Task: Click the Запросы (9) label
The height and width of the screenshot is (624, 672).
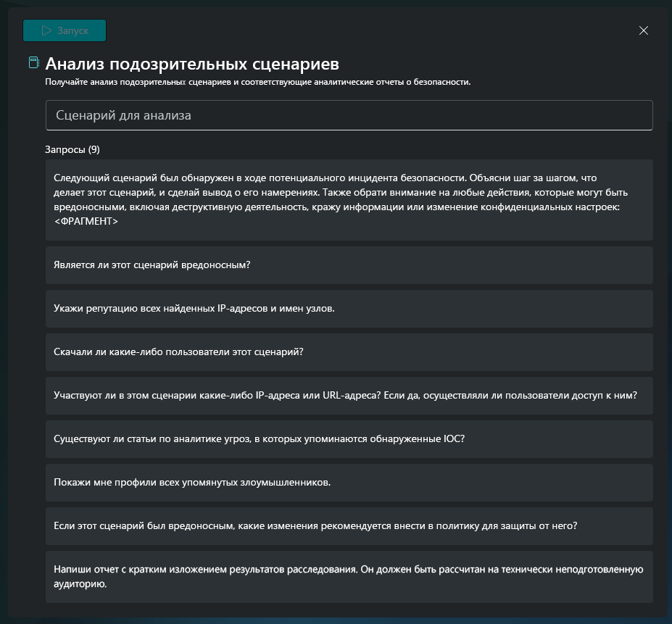Action: pyautogui.click(x=72, y=149)
